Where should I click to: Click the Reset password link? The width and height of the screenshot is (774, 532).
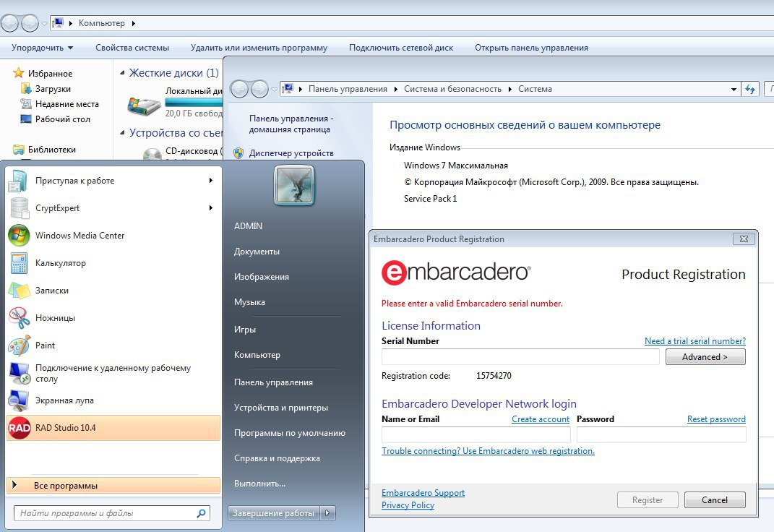pos(716,419)
